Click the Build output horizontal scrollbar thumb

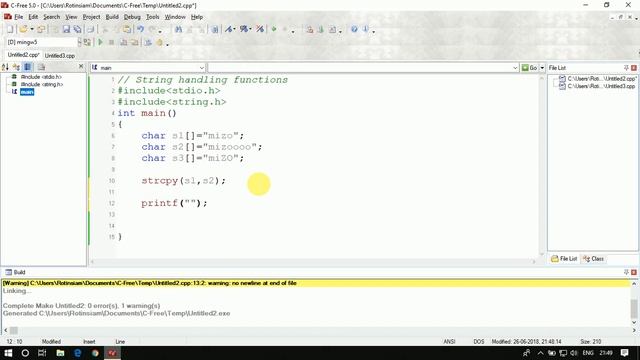(13, 330)
